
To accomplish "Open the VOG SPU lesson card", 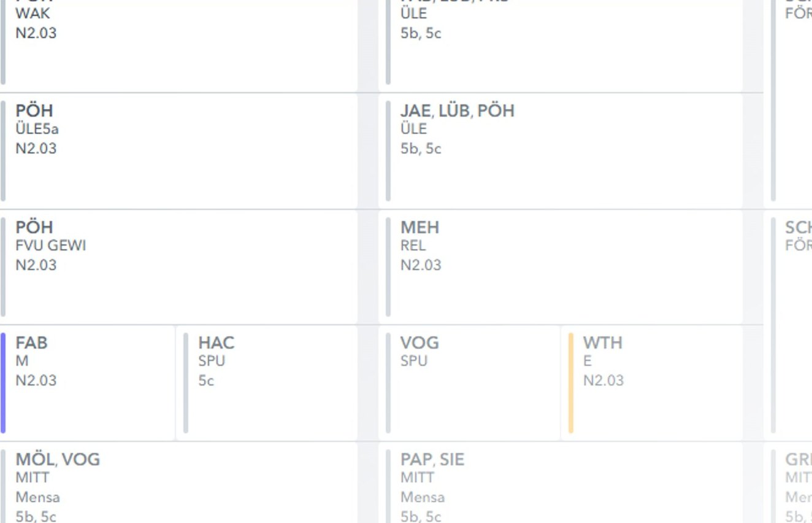I will point(469,383).
